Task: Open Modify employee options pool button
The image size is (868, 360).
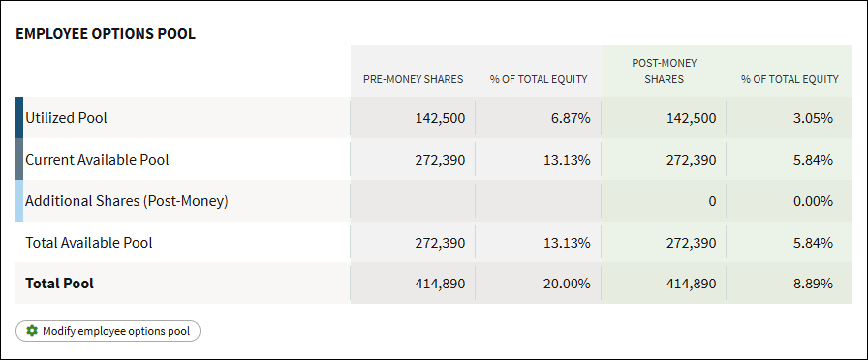Action: click(x=108, y=331)
